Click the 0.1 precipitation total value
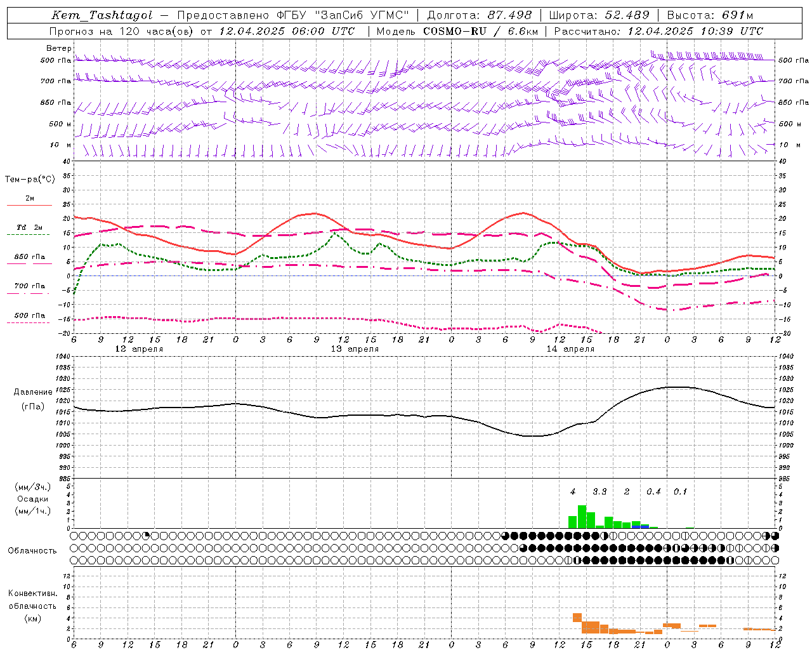Screen dimensions: 812x650 click(x=680, y=492)
